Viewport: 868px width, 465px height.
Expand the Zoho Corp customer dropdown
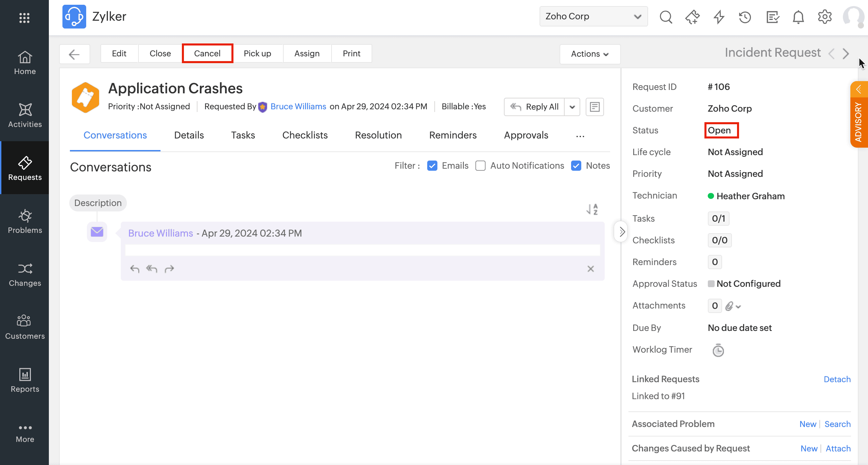pos(593,16)
